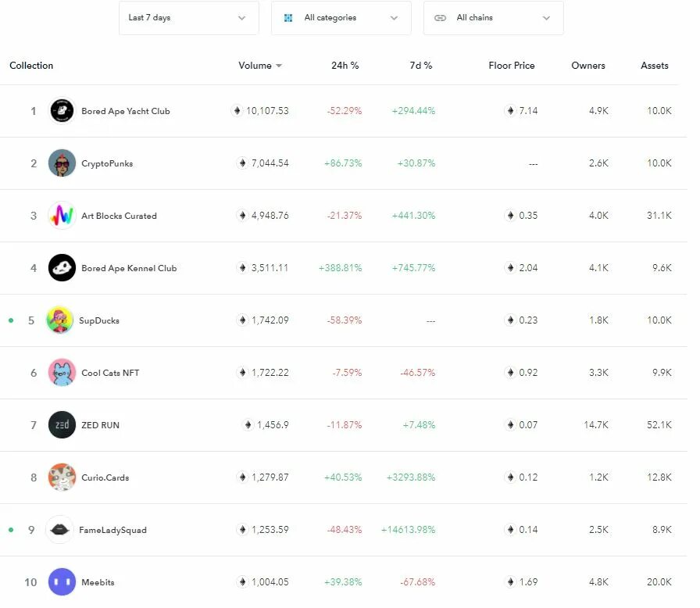Open the All categories dropdown
The image size is (700, 608).
341,18
